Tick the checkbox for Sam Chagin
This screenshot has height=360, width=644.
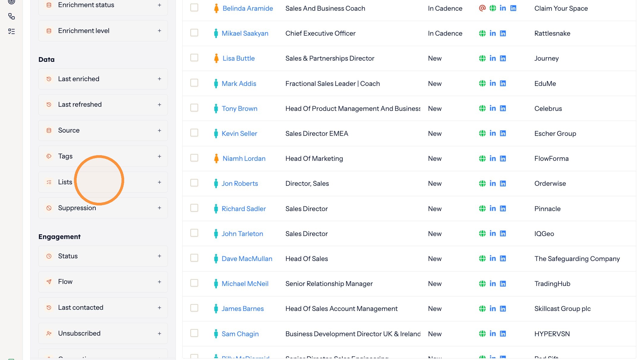pyautogui.click(x=194, y=333)
